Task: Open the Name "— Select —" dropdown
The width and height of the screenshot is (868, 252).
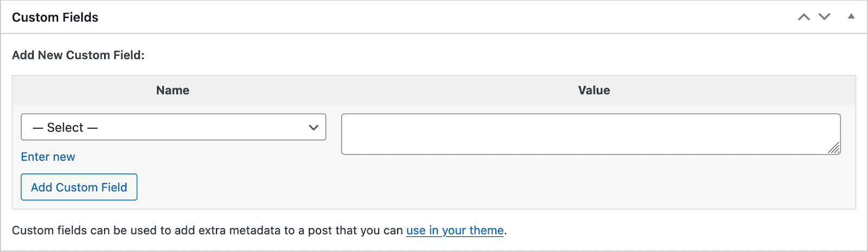Action: 173,127
